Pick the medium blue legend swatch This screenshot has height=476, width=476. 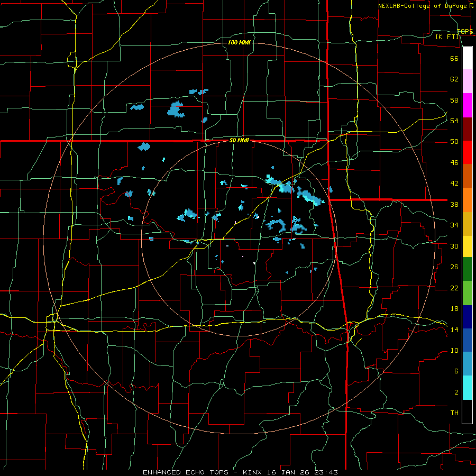coord(467,340)
